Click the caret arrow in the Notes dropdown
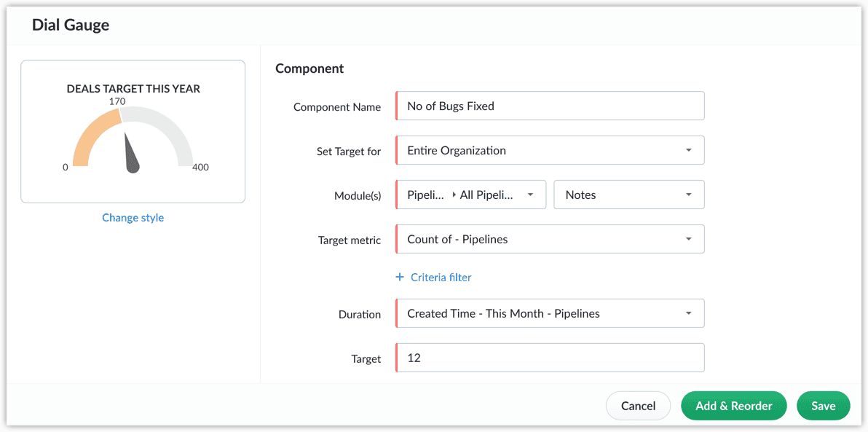Screen dimensions: 868x432 tap(689, 195)
